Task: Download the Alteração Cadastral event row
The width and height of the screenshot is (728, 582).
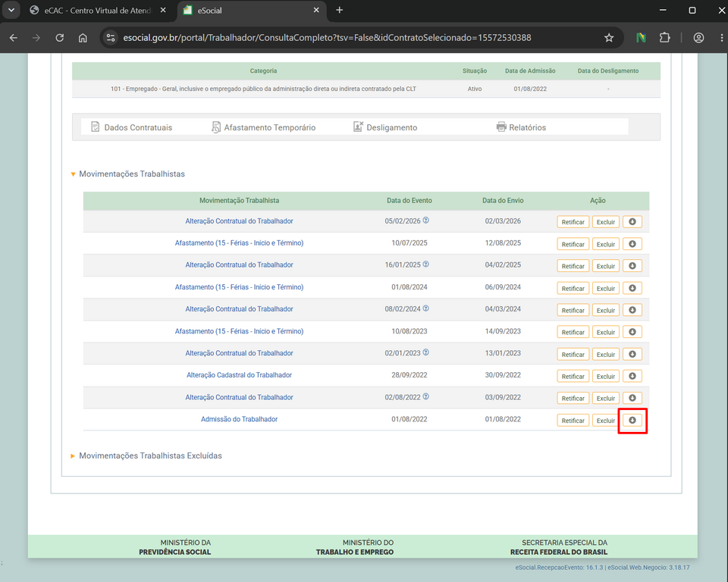Action: point(632,376)
